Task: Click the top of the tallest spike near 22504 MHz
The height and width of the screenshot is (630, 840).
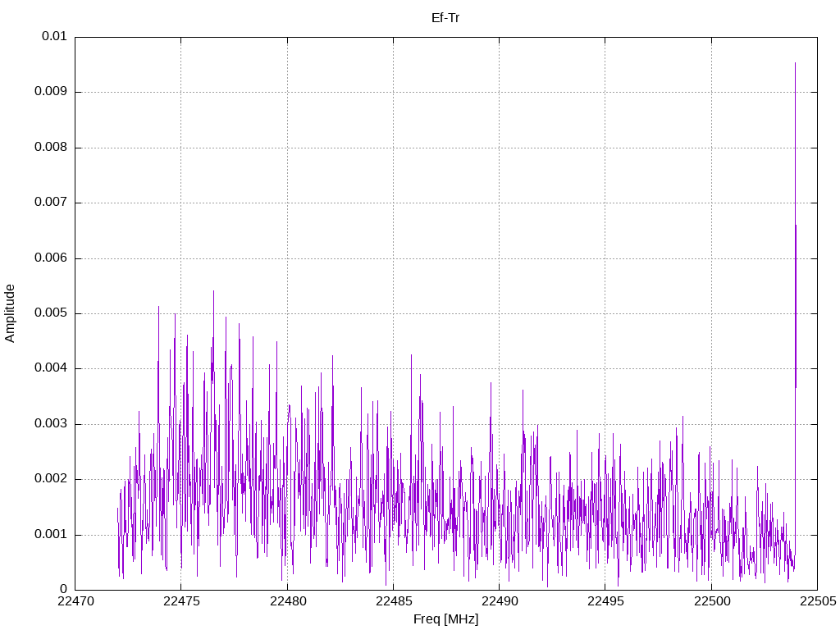Action: click(795, 64)
